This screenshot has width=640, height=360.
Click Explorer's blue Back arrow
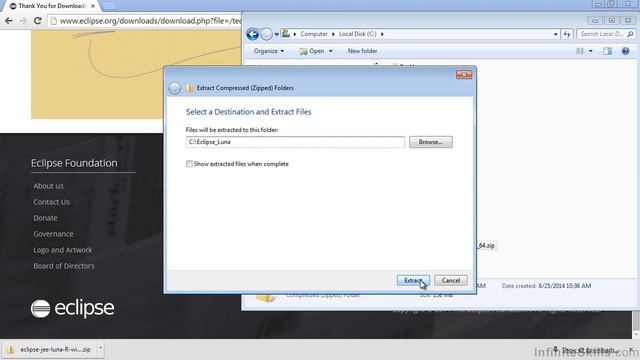click(252, 34)
